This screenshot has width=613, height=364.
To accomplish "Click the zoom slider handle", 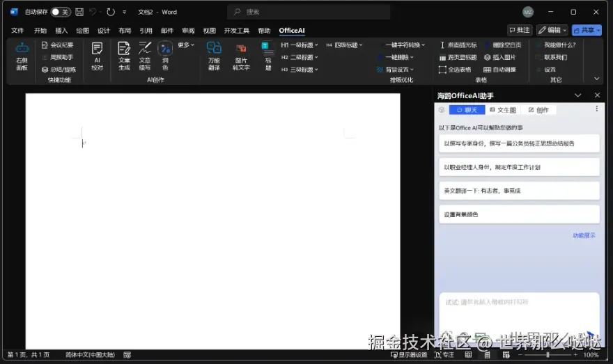I will 548,355.
